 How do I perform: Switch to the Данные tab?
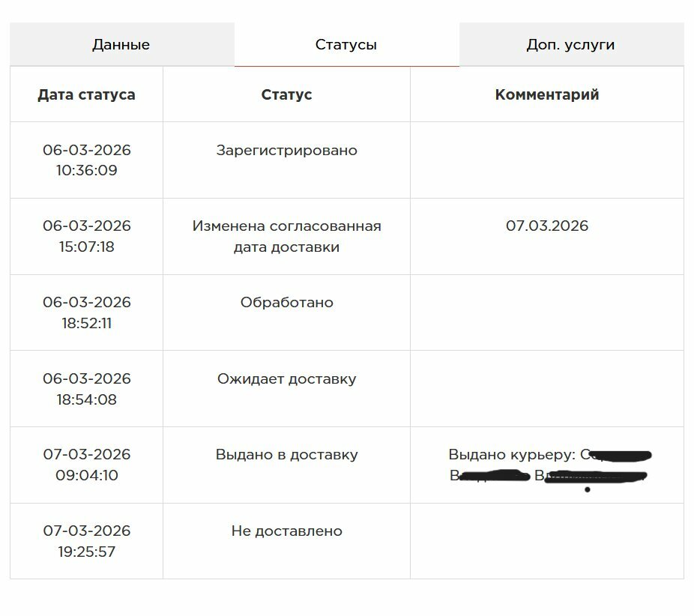121,45
